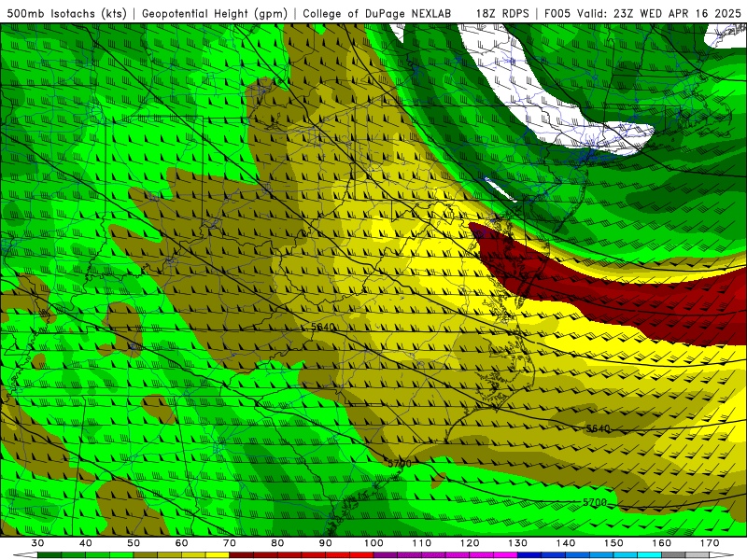
Task: Click the 110 value on the color scale
Action: tap(422, 543)
